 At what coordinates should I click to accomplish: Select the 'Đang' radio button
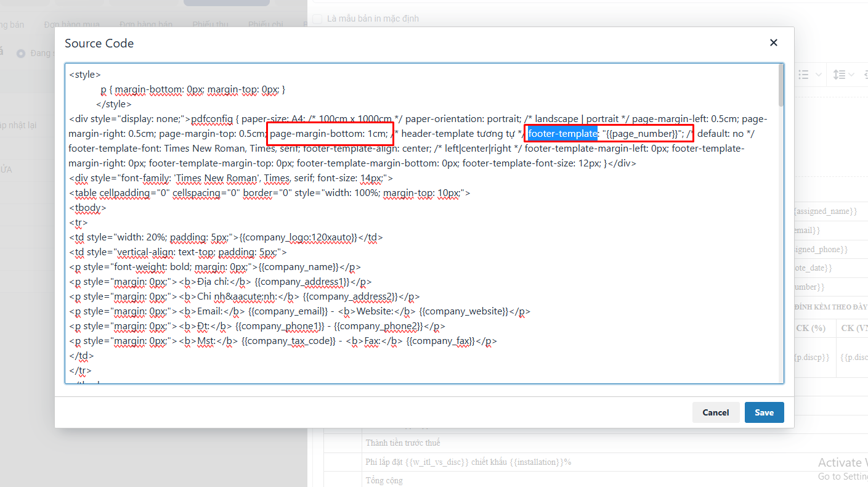pos(21,54)
